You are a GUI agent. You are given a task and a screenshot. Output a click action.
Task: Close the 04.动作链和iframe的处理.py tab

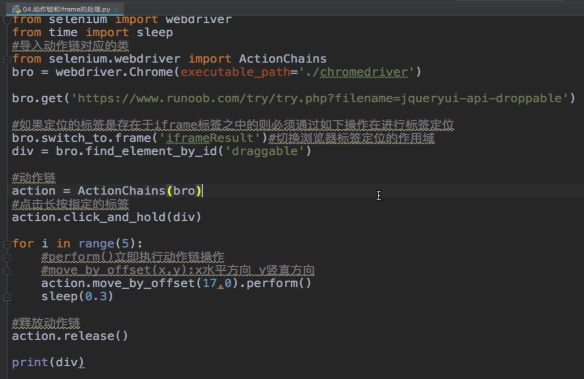(117, 9)
